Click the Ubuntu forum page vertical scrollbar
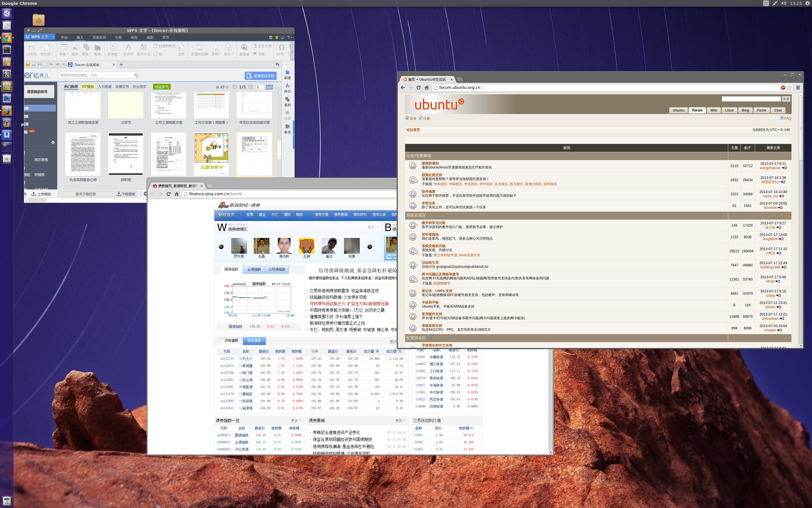Viewport: 812px width, 508px height. (x=801, y=128)
